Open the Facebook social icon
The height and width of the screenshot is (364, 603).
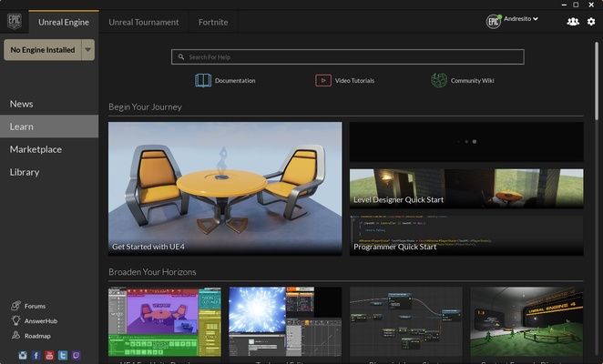tap(36, 355)
